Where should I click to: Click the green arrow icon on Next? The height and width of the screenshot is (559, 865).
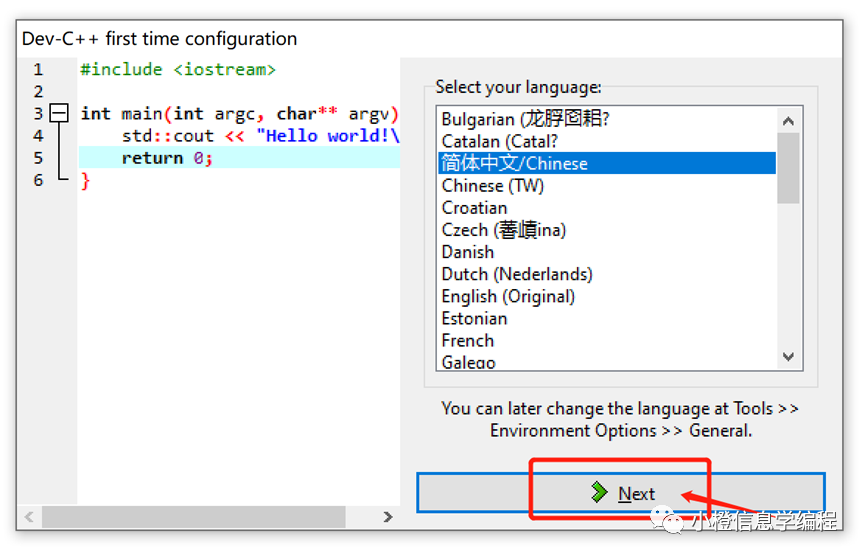[x=599, y=492]
